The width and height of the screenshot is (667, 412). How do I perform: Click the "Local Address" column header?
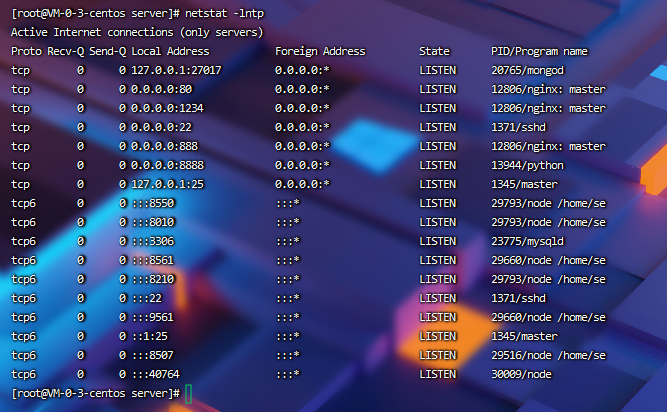pyautogui.click(x=170, y=51)
